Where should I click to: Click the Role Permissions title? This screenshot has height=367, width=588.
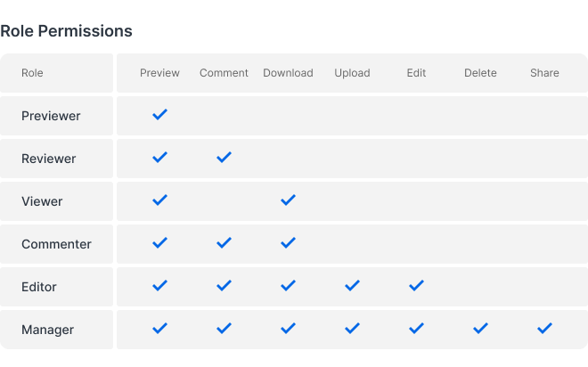[66, 31]
